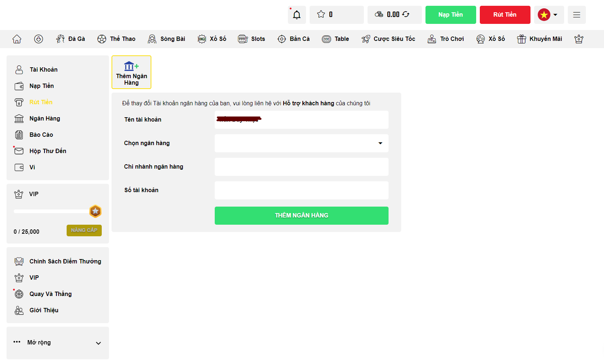Screen dimensions: 604x364
Task: Open the Thể Thao menu
Action: click(116, 39)
